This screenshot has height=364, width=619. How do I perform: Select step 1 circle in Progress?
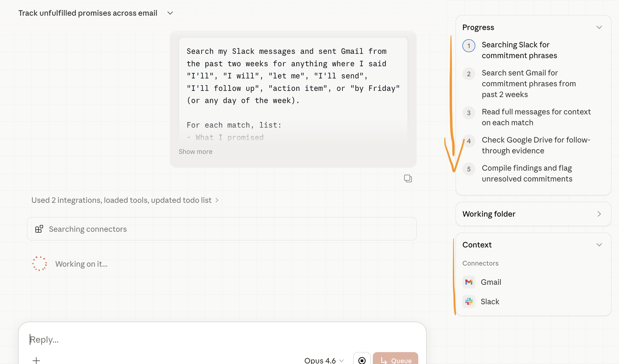[469, 46]
